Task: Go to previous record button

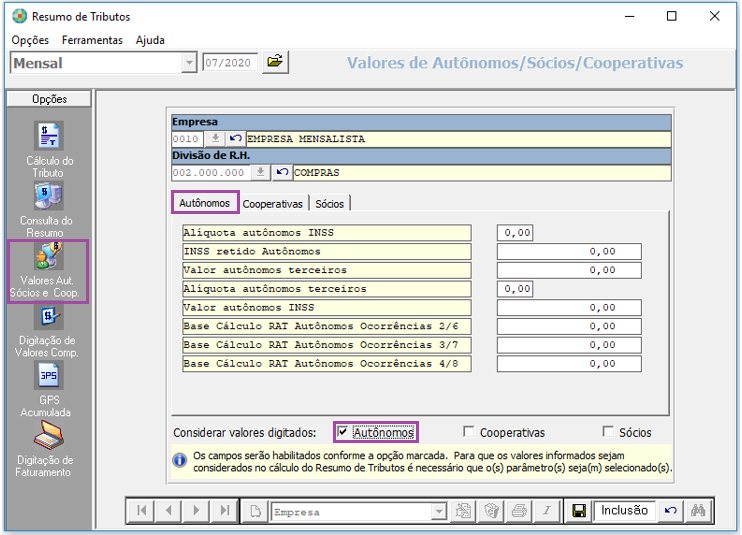Action: (x=168, y=510)
